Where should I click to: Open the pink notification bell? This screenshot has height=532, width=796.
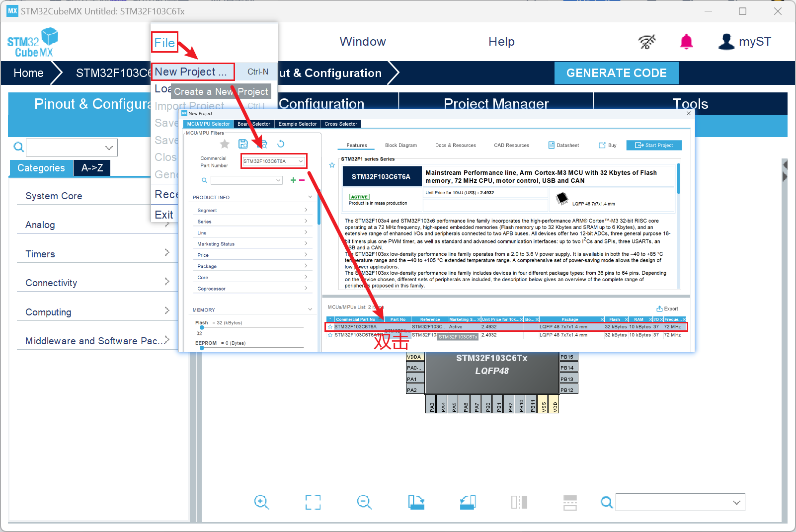click(x=686, y=42)
